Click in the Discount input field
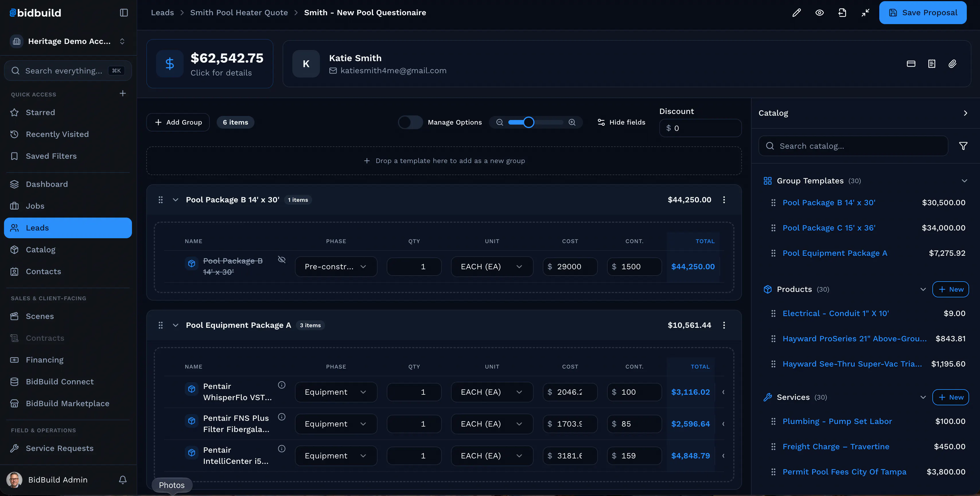 click(700, 128)
